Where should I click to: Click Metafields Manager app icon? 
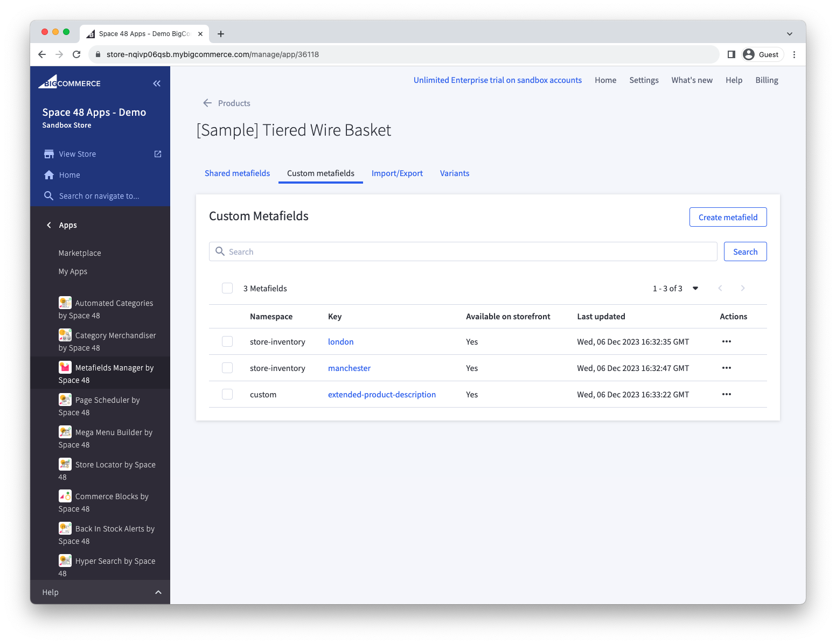pos(65,367)
